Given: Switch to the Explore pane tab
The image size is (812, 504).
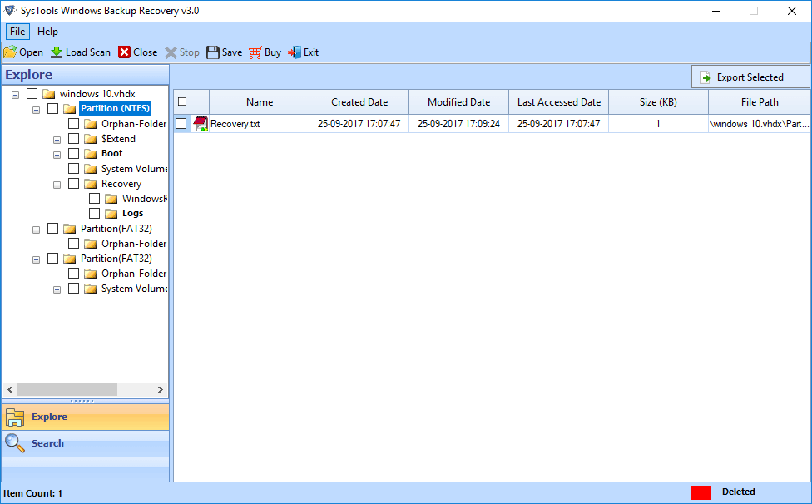Looking at the screenshot, I should [x=86, y=417].
